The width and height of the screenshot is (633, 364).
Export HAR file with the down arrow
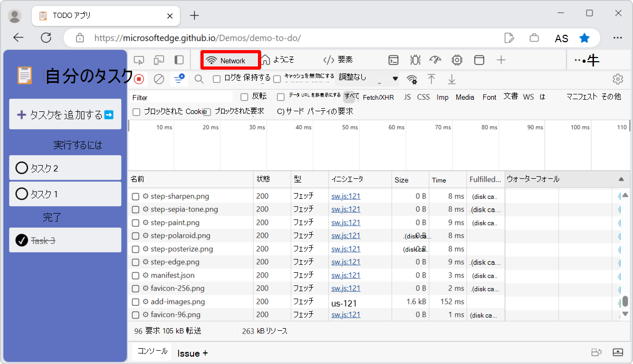click(452, 78)
